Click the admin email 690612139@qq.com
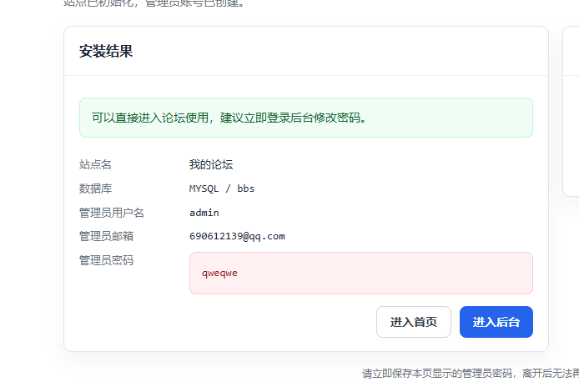This screenshot has width=579, height=392. coord(237,236)
